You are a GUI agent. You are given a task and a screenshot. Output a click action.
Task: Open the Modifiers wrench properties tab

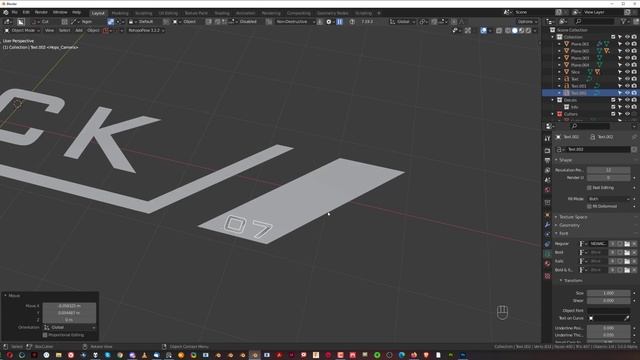click(547, 225)
